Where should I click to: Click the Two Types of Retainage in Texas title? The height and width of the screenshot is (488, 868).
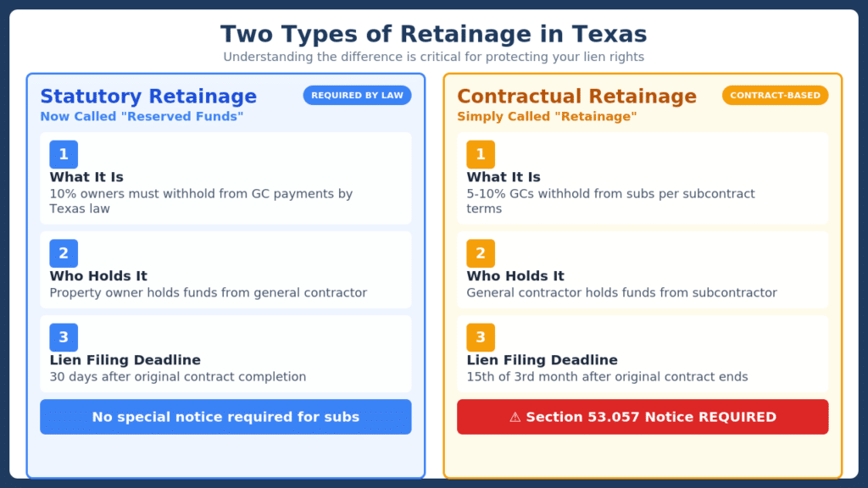434,35
